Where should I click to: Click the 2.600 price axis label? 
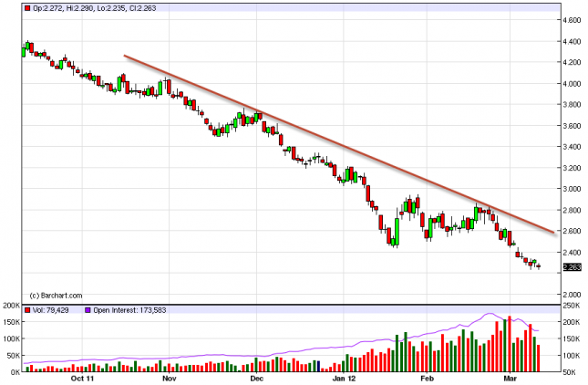[573, 231]
